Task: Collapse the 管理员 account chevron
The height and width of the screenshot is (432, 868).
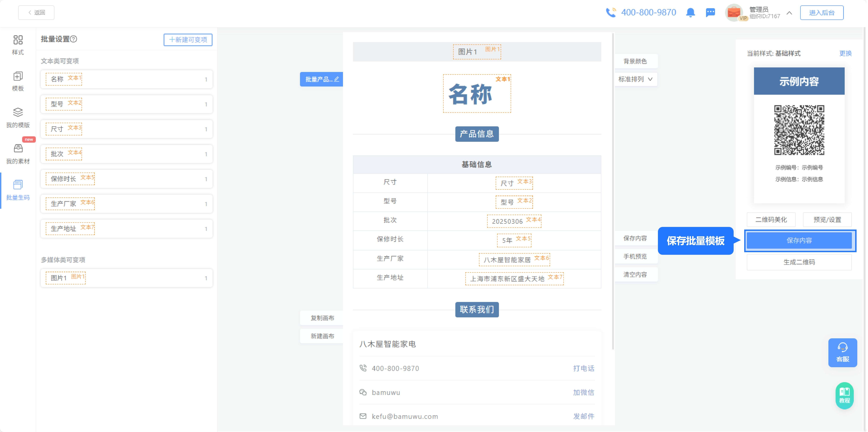Action: (789, 13)
